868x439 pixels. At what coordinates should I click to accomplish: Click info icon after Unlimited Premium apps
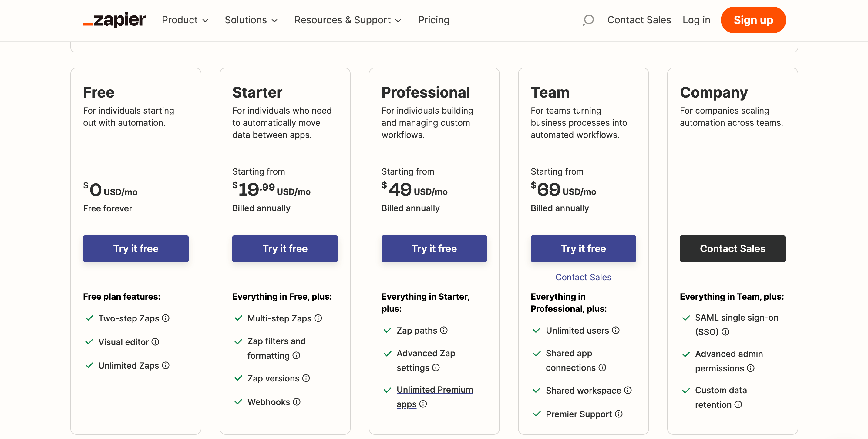[x=423, y=404]
